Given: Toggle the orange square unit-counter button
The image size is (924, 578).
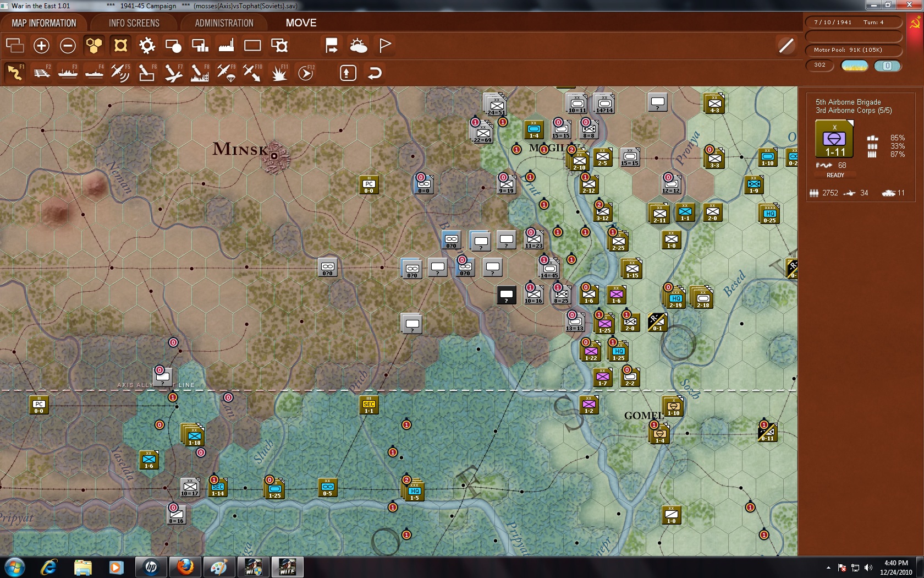Looking at the screenshot, I should (x=120, y=46).
